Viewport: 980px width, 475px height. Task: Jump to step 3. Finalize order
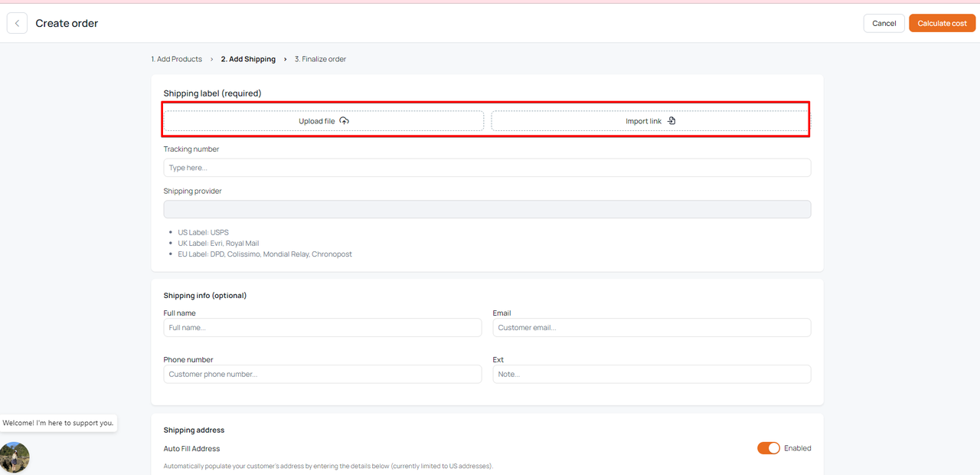(x=320, y=59)
